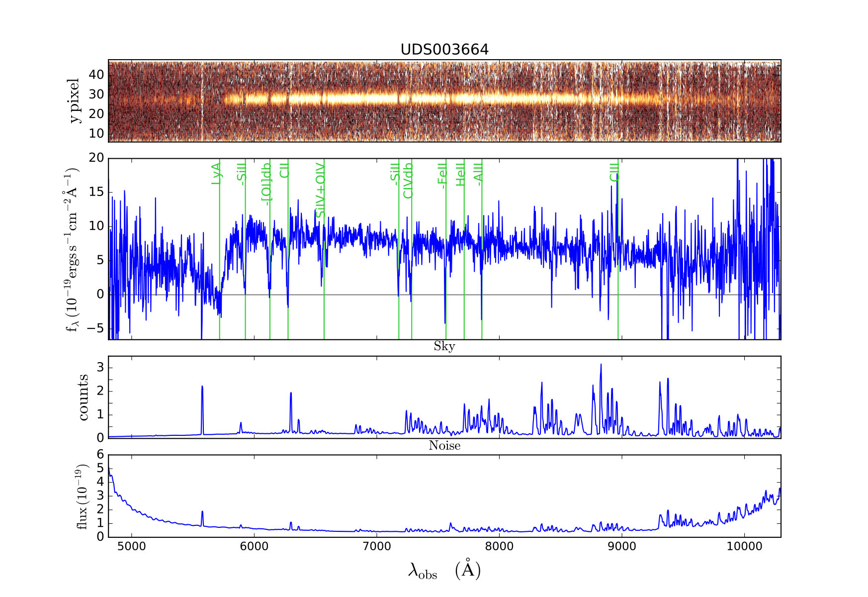This screenshot has width=868, height=597.
Task: Select the counts axis label
Action: [x=83, y=397]
